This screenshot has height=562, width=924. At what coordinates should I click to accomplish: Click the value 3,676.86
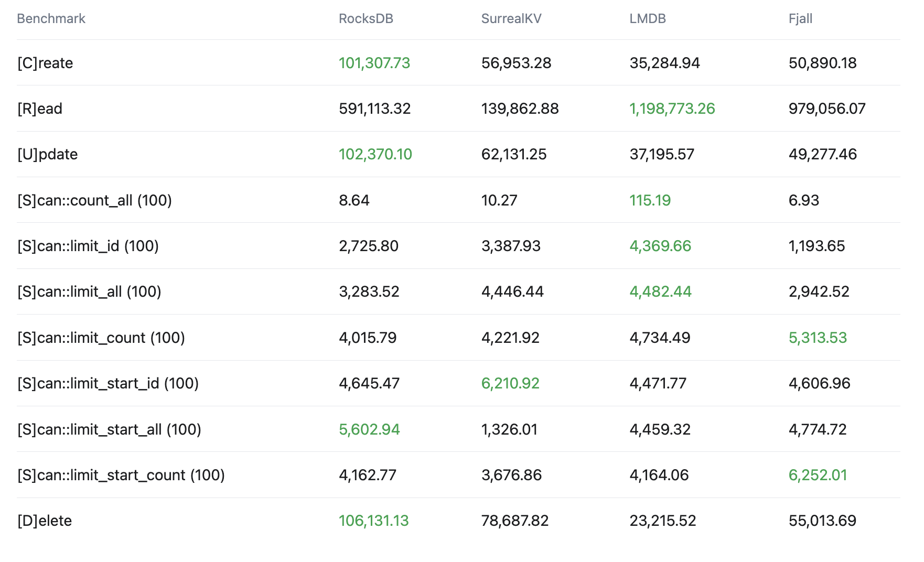512,475
